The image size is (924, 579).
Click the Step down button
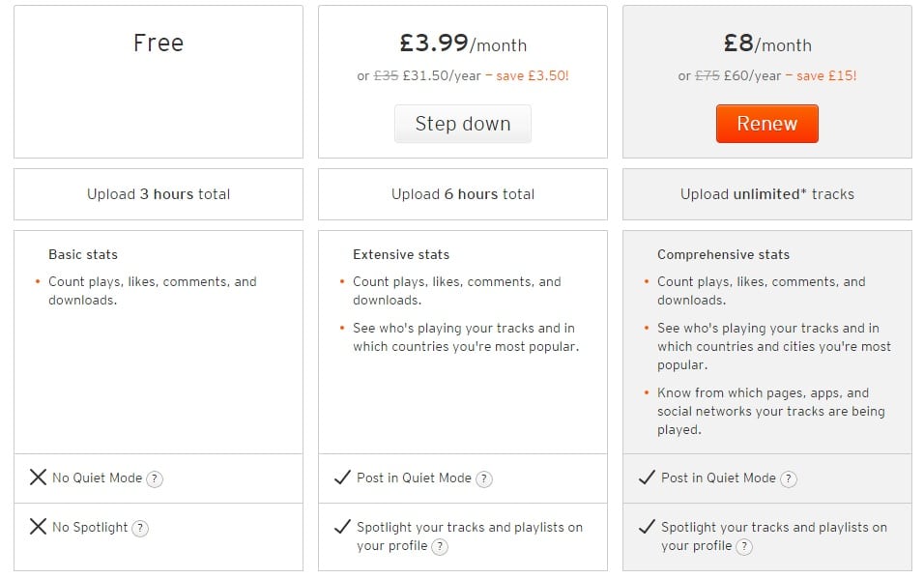point(463,124)
